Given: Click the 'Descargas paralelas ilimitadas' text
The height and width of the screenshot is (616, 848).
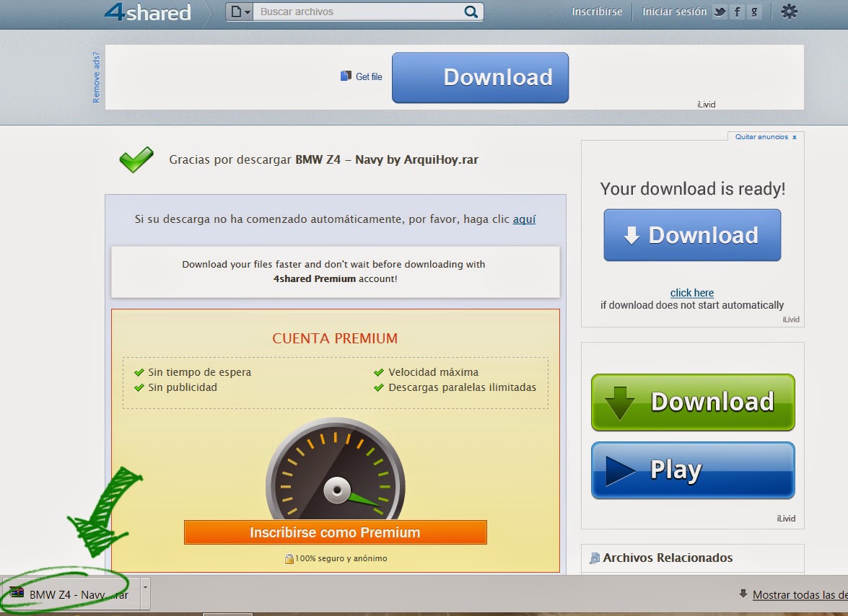Looking at the screenshot, I should pyautogui.click(x=463, y=387).
